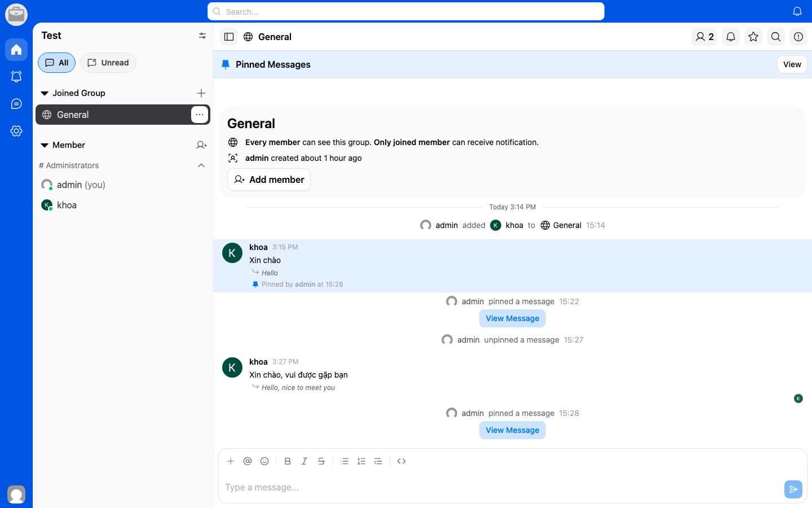Open khoa member entry
Screen dimensions: 812x508
point(123,205)
